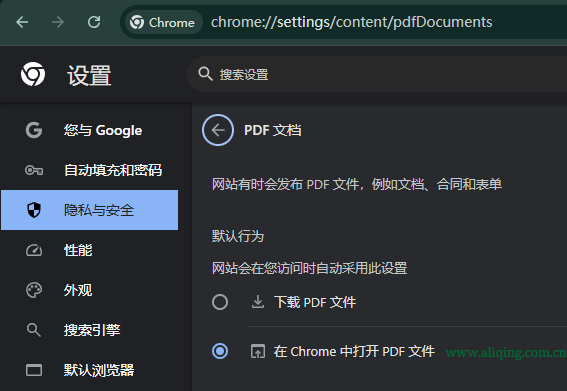567x391 pixels.
Task: Open the 外观 sidebar section
Action: click(89, 290)
